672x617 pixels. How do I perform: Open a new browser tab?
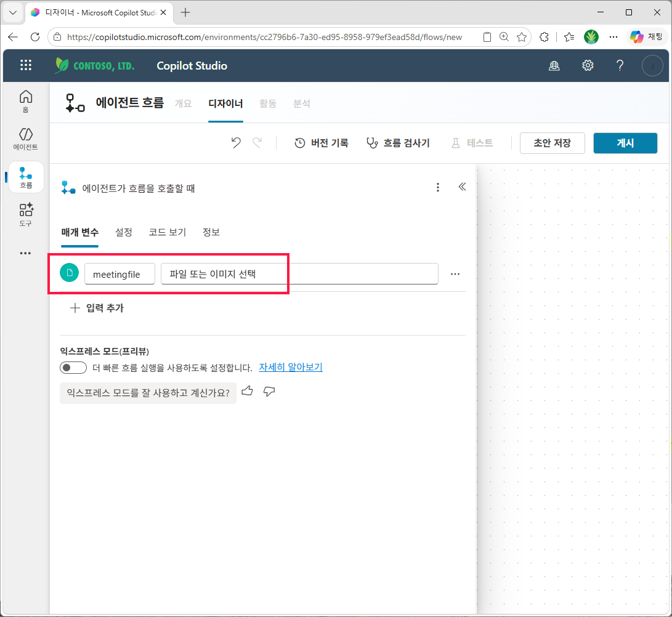185,12
